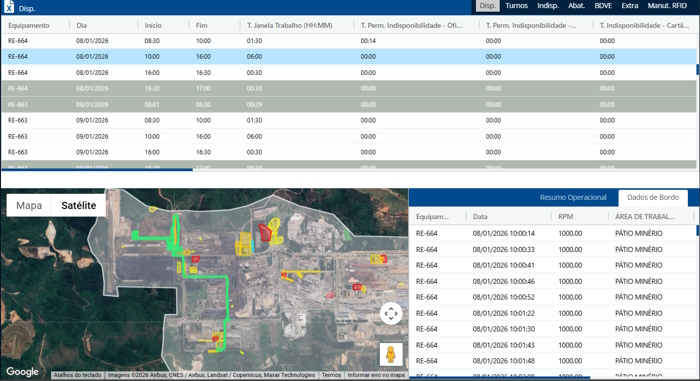Click the Google logo on map
700x381 pixels.
[22, 372]
